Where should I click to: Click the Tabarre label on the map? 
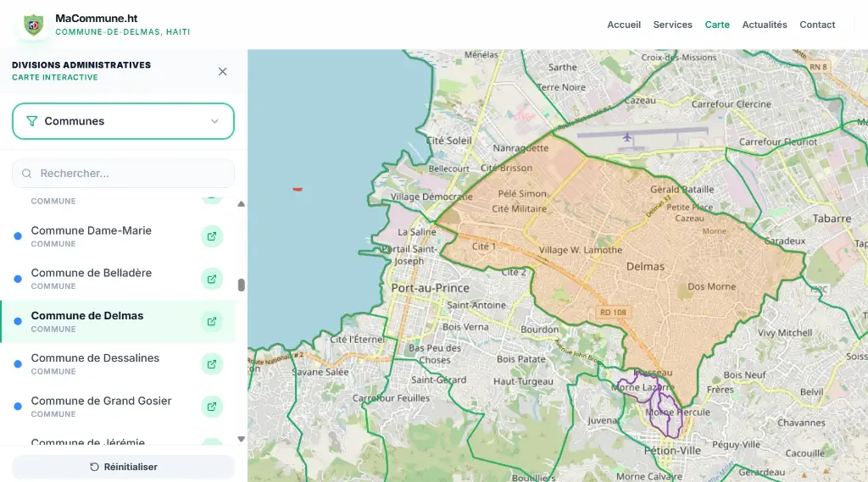832,219
